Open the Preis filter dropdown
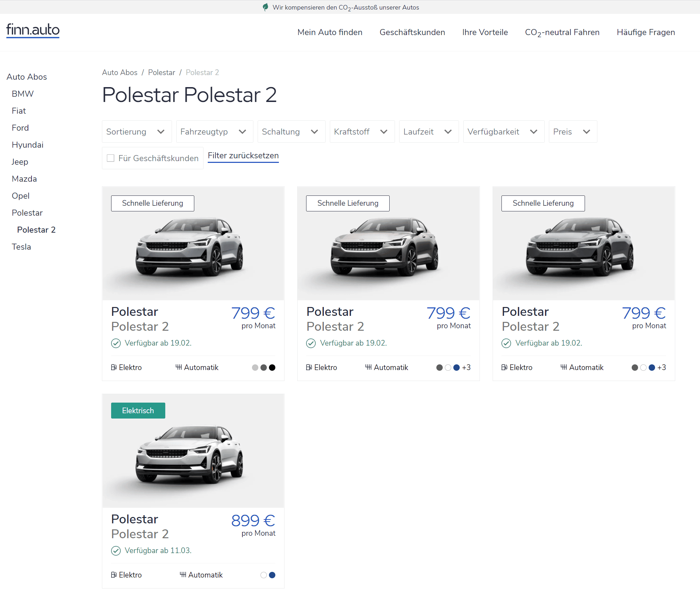 coord(573,132)
